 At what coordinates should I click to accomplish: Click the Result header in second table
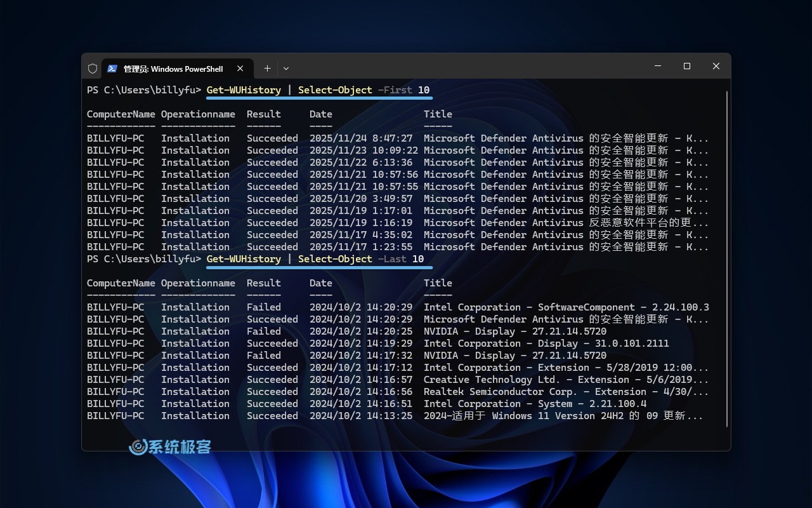[263, 283]
